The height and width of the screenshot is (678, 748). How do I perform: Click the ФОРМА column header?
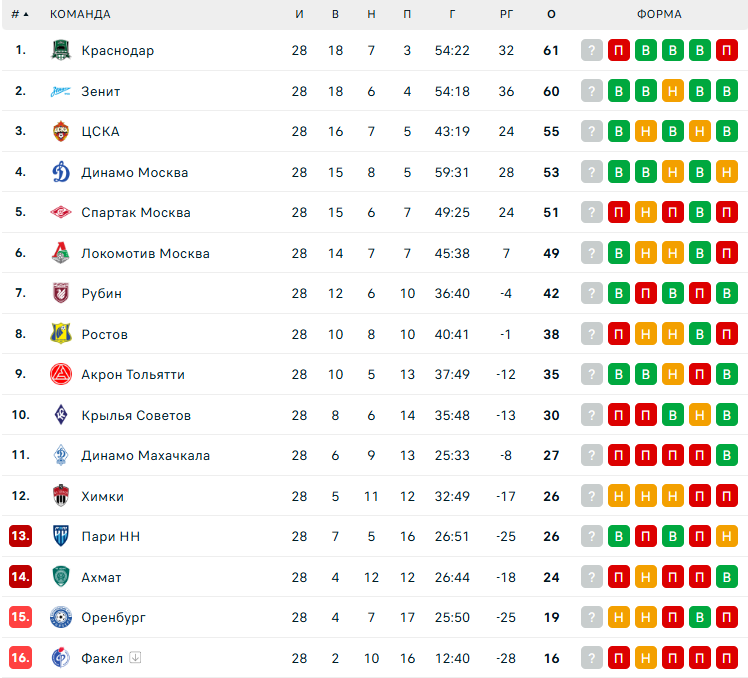tap(659, 14)
